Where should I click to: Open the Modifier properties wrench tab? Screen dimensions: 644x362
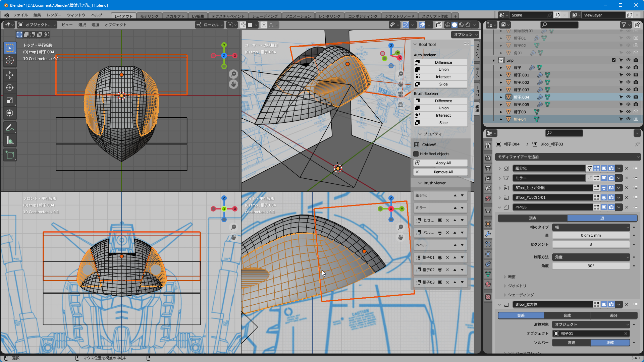tap(488, 234)
